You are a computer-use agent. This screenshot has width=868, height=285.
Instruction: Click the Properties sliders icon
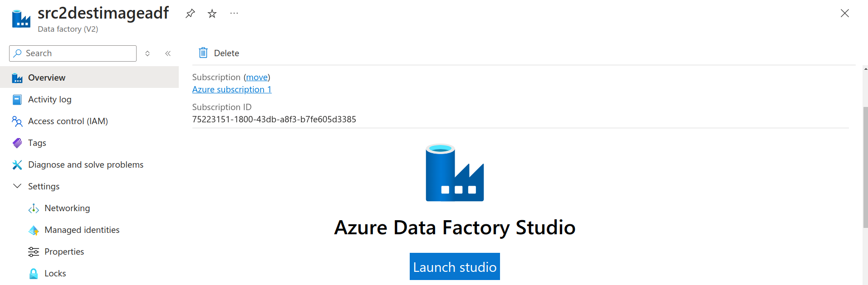pyautogui.click(x=34, y=252)
